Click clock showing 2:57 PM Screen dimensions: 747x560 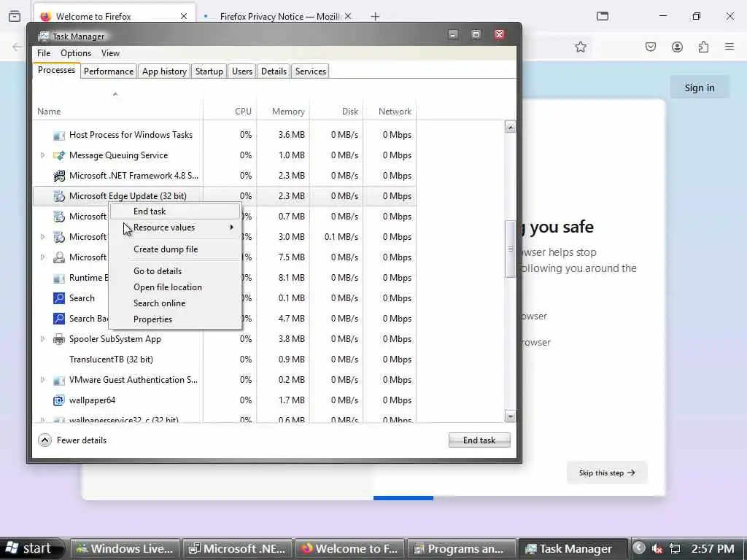coord(713,549)
